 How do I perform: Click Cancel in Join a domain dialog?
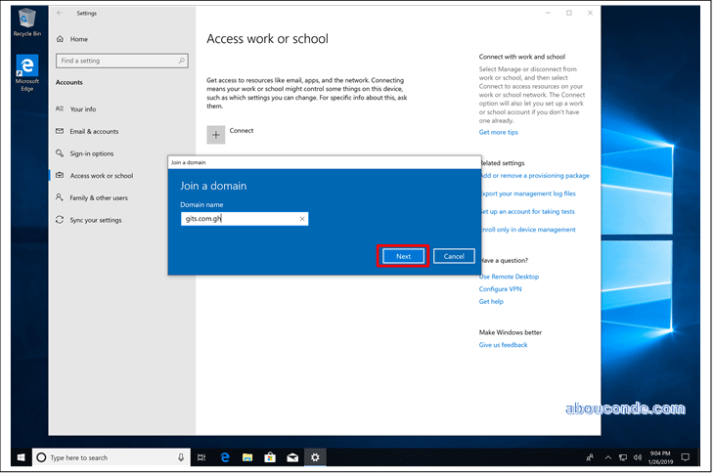453,256
